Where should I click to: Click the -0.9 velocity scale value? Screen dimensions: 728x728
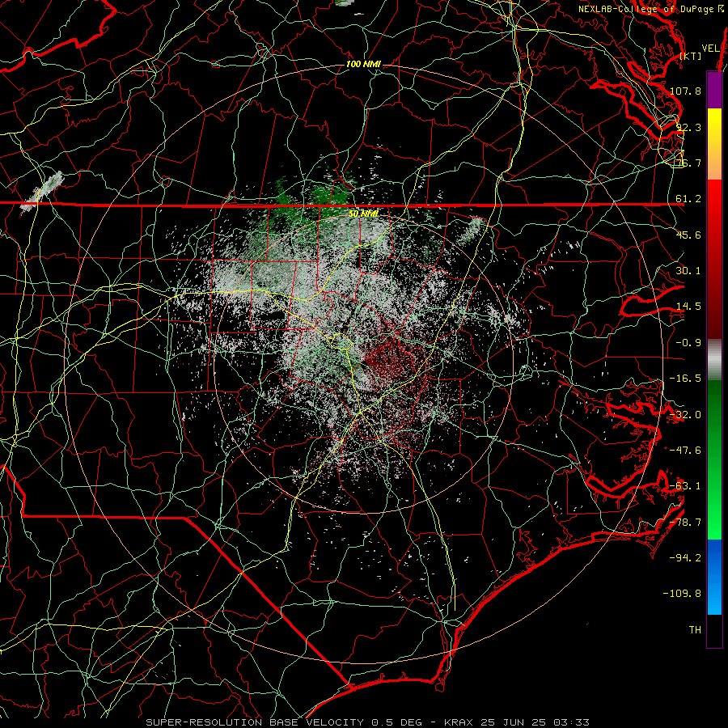[688, 343]
